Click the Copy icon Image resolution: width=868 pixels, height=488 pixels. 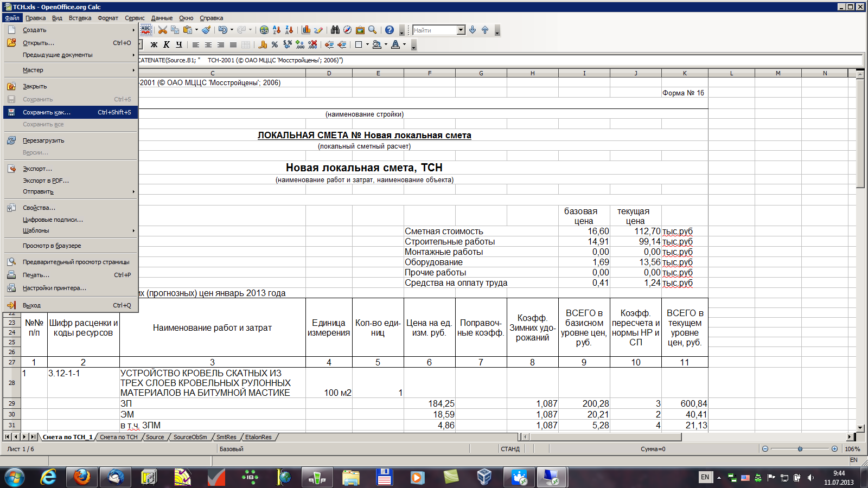(x=175, y=30)
